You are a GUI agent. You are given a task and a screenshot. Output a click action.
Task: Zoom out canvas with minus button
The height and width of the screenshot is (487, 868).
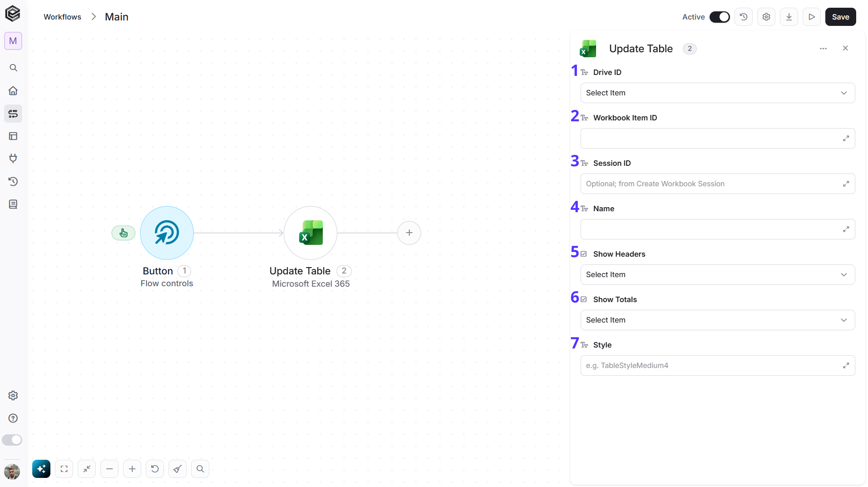tap(109, 469)
